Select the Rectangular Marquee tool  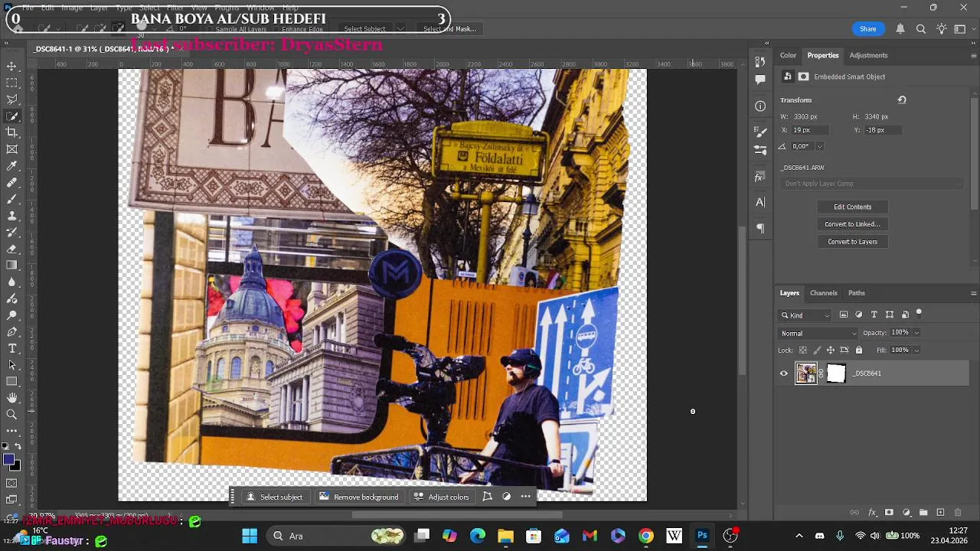coord(11,83)
